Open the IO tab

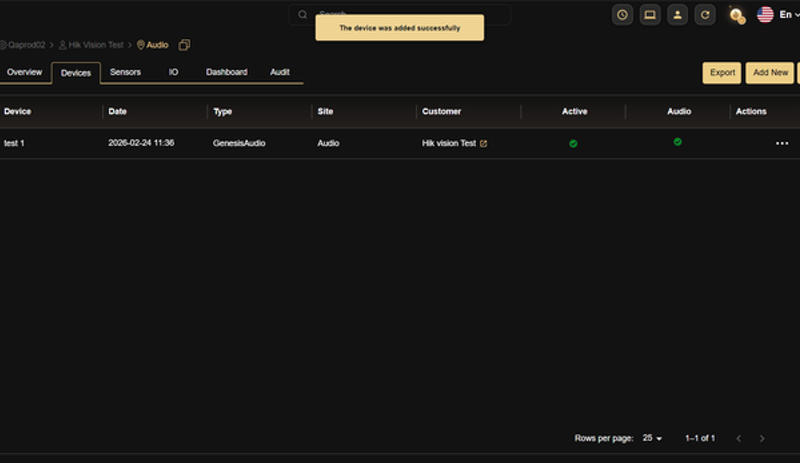point(173,72)
